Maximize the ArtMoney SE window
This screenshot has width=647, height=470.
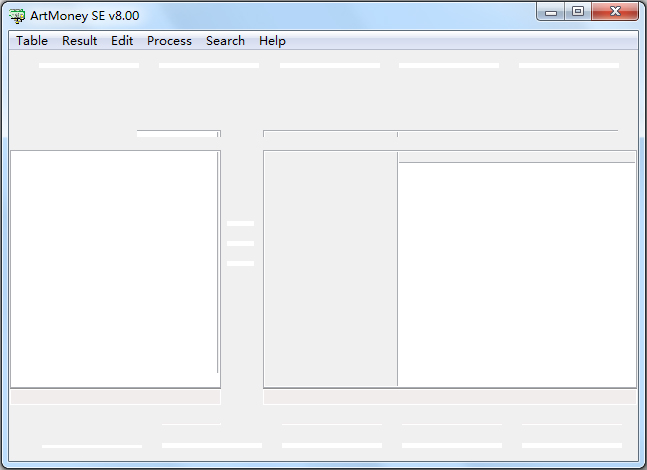578,12
